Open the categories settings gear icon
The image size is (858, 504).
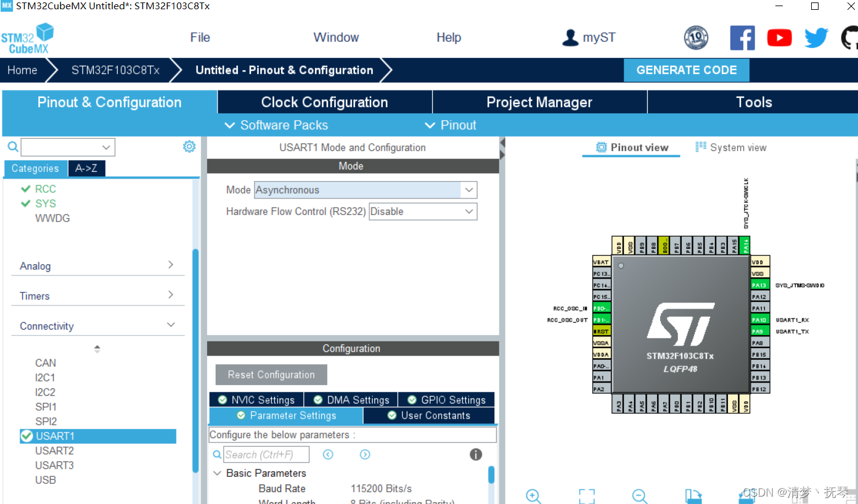pyautogui.click(x=189, y=147)
